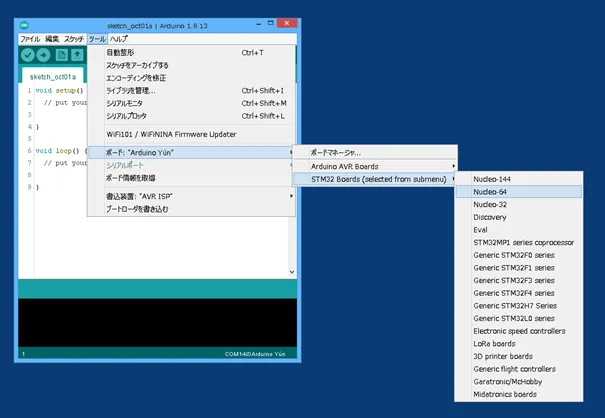Select WiFi101 / WiFiNINA Firmware Updater

coord(171,134)
